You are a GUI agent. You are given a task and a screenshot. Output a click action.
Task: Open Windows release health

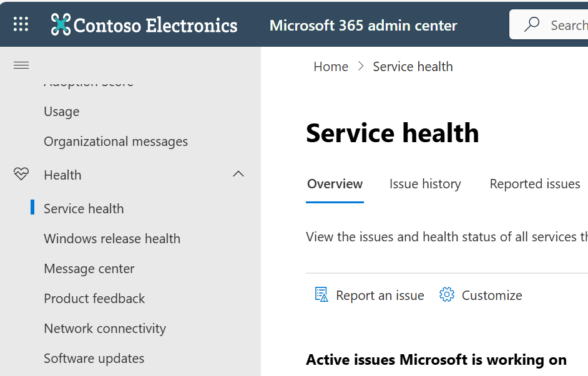click(x=112, y=239)
